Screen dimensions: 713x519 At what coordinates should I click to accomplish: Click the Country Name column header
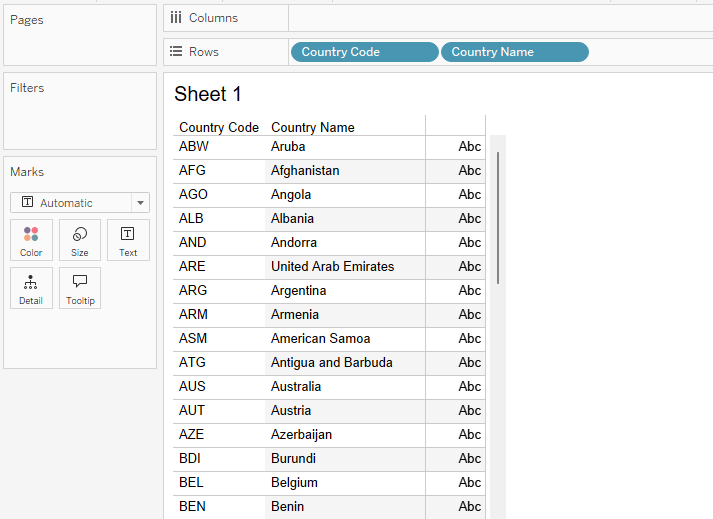(313, 127)
